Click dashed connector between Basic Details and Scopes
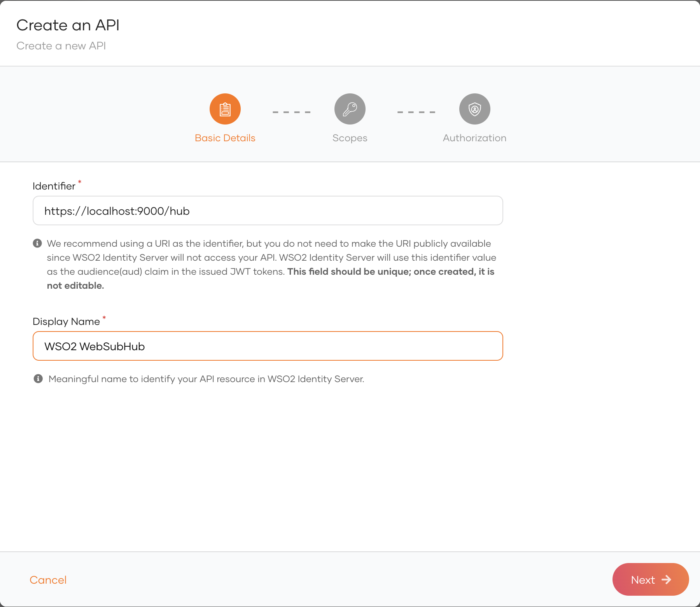The image size is (700, 607). (x=291, y=112)
